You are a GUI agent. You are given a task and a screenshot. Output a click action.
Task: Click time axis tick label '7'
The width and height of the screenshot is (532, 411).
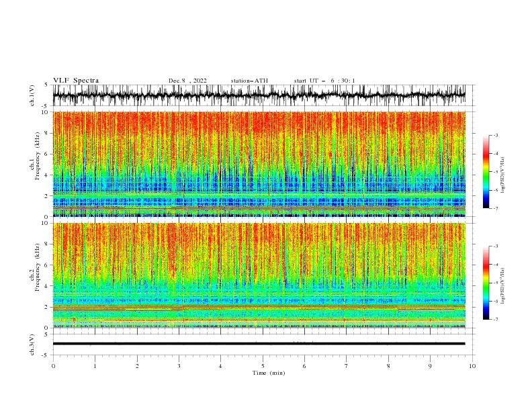[347, 366]
